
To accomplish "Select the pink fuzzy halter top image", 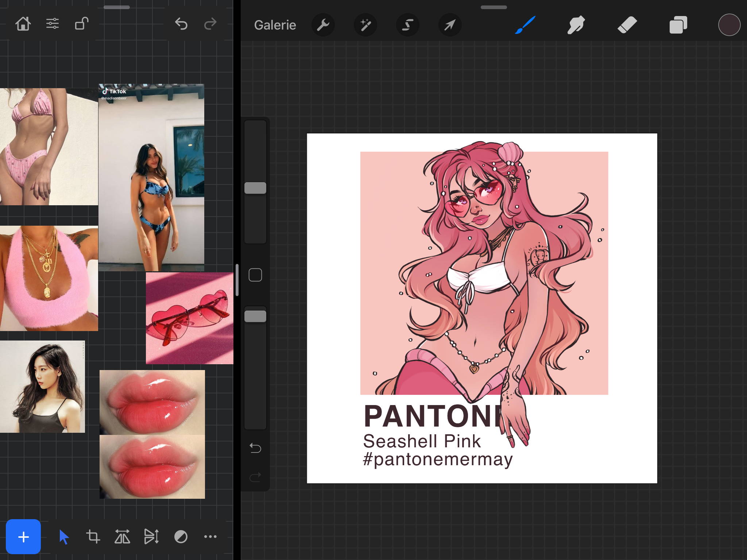I will tap(49, 279).
